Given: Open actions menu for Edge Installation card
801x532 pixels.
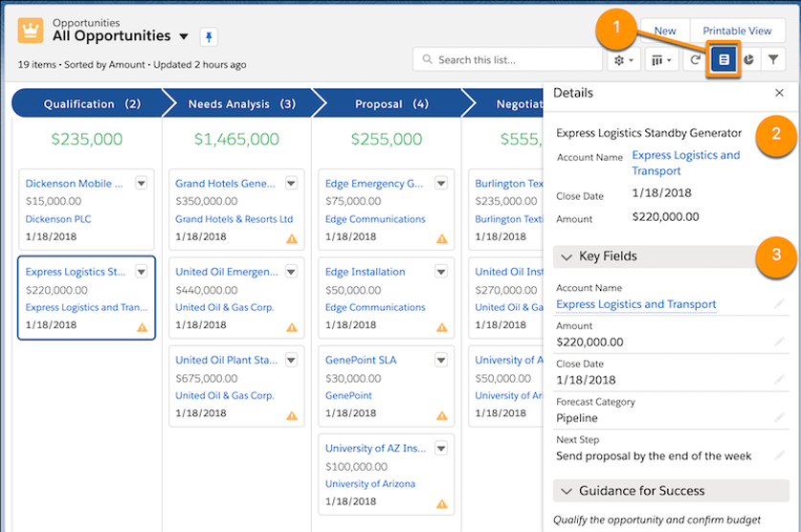Looking at the screenshot, I should point(441,271).
